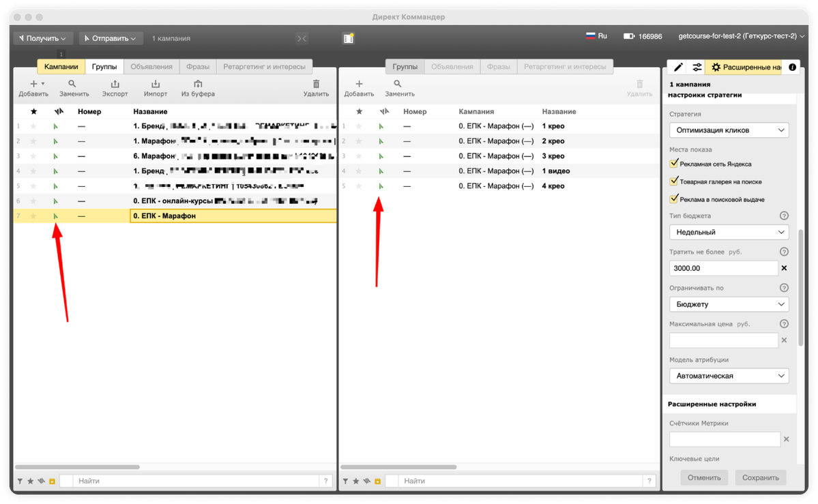This screenshot has height=504, width=818.
Task: Click the enabled Удалить trash icon for campaigns
Action: tap(316, 84)
